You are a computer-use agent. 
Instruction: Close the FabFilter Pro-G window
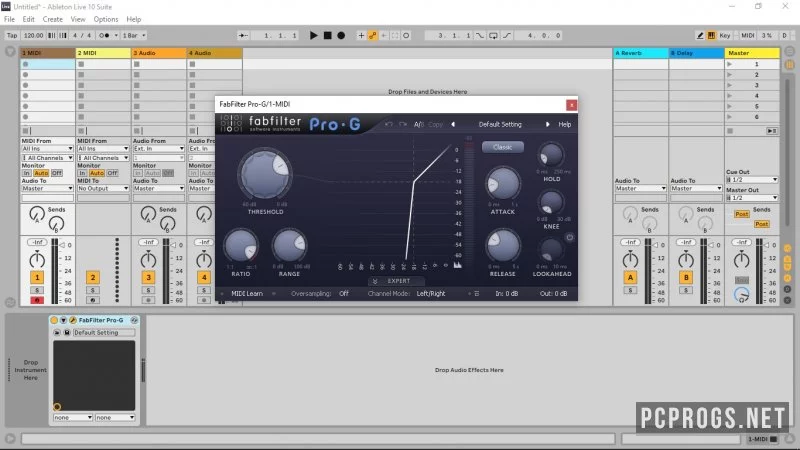[571, 105]
